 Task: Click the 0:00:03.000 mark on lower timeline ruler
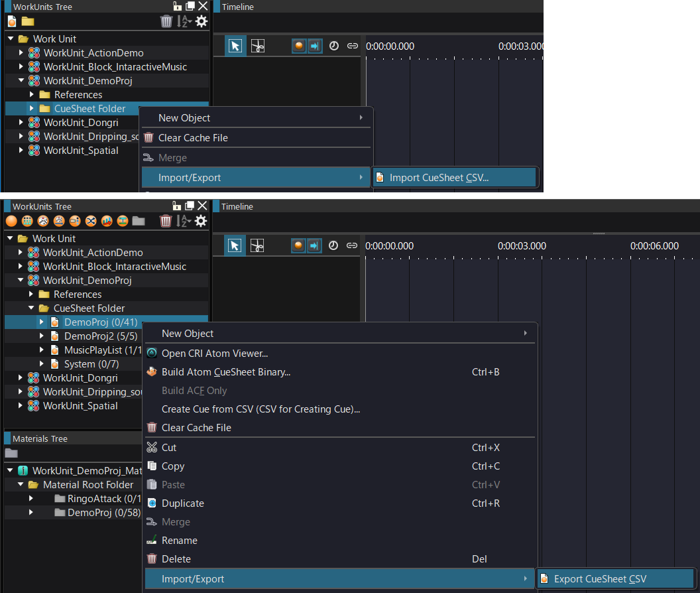point(522,246)
